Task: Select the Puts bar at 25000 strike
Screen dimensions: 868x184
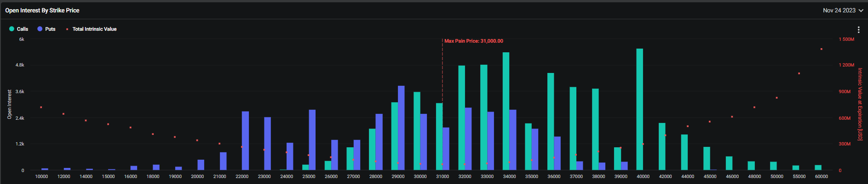Action: 312,139
